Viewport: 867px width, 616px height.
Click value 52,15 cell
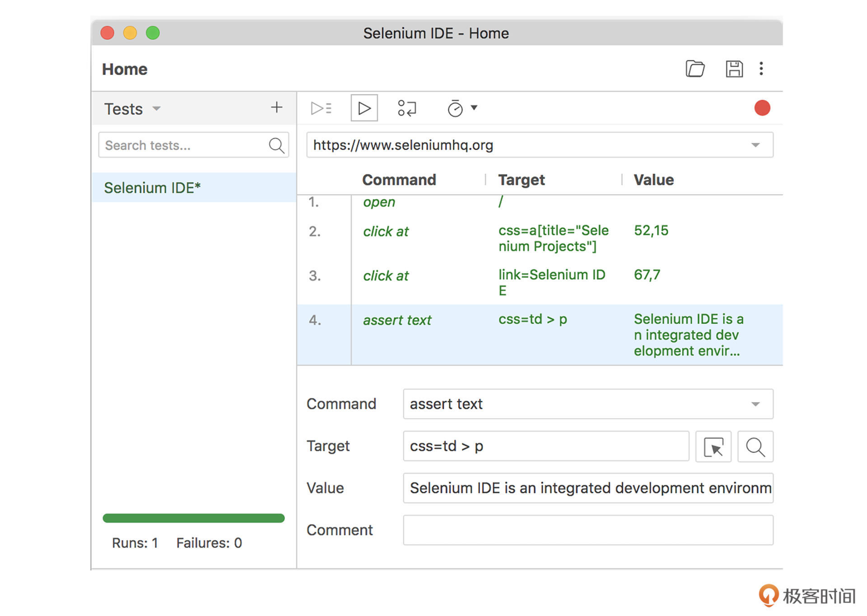[x=651, y=230]
